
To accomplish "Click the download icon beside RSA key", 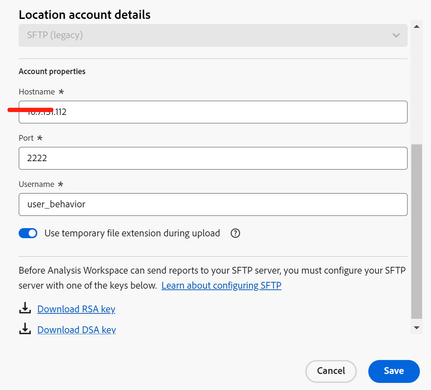I will click(x=25, y=308).
